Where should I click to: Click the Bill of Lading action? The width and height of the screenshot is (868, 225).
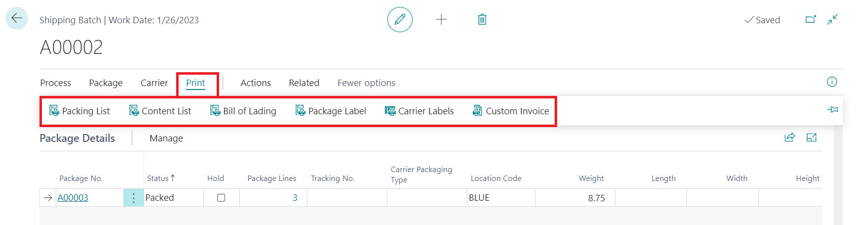[243, 111]
